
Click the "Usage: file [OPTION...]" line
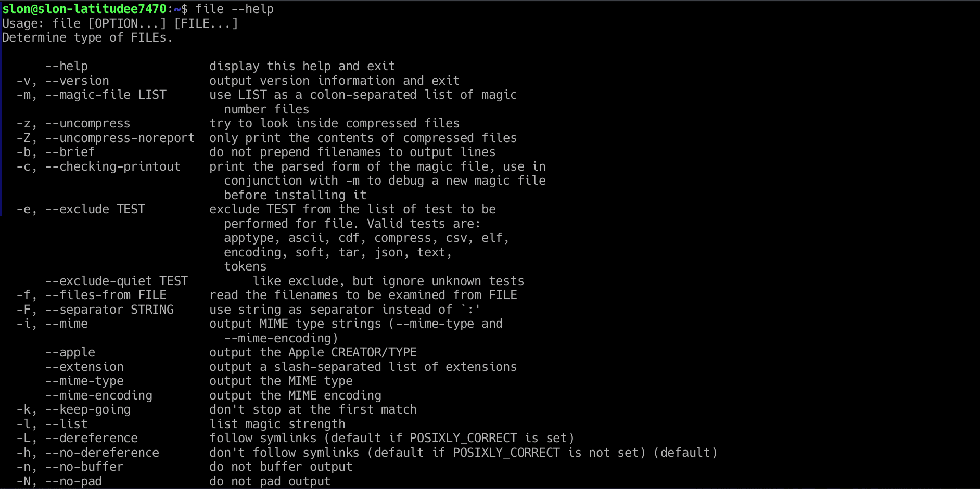pos(120,23)
